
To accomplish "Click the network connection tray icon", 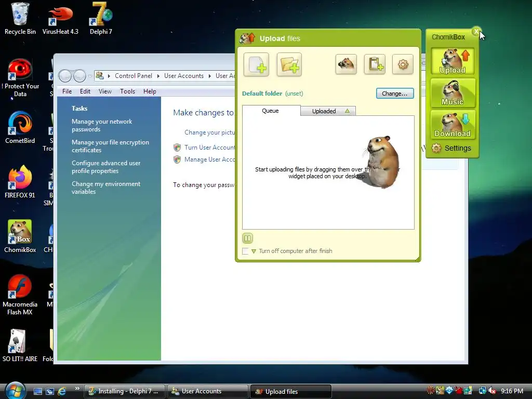I will pos(482,391).
